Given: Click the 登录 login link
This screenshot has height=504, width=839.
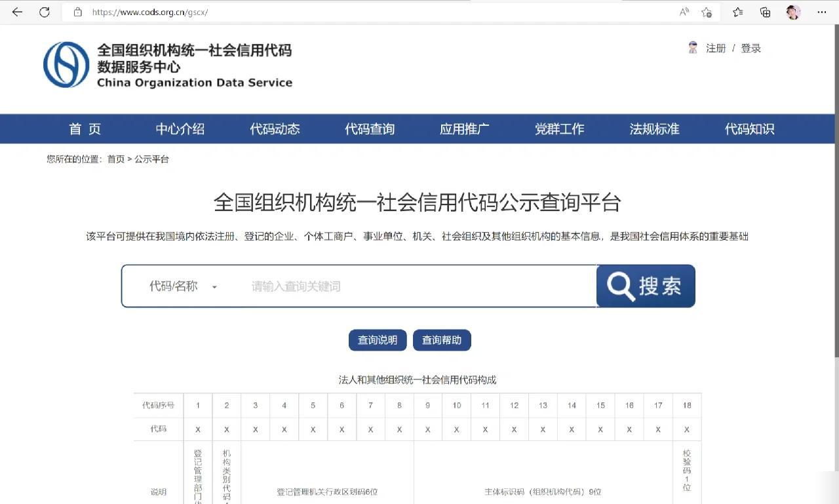Looking at the screenshot, I should pyautogui.click(x=751, y=48).
